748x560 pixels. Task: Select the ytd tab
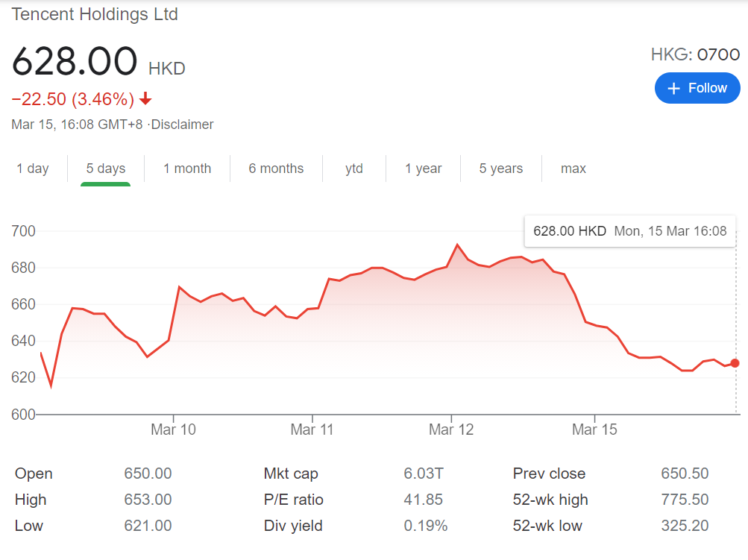coord(354,169)
